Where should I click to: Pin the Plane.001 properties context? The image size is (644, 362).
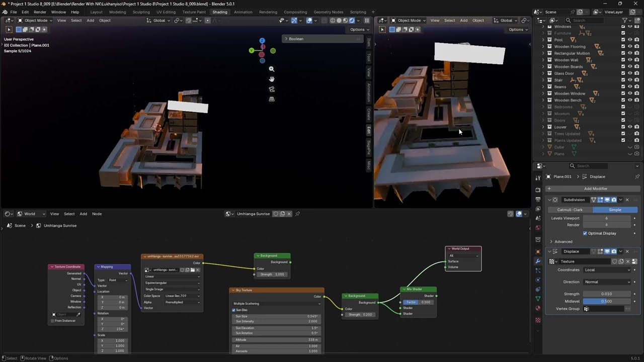pyautogui.click(x=637, y=176)
